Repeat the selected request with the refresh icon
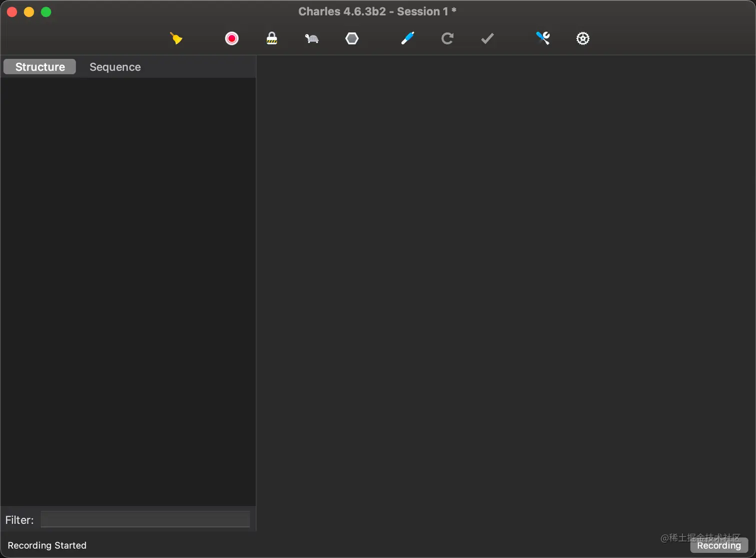Screen dimensions: 756x558 click(x=447, y=39)
